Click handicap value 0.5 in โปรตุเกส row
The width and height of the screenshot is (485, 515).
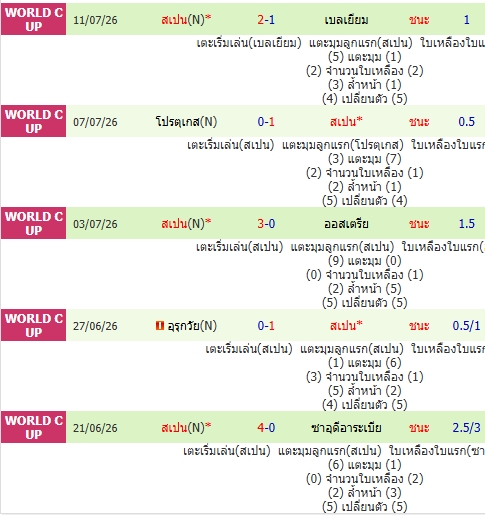coord(467,122)
